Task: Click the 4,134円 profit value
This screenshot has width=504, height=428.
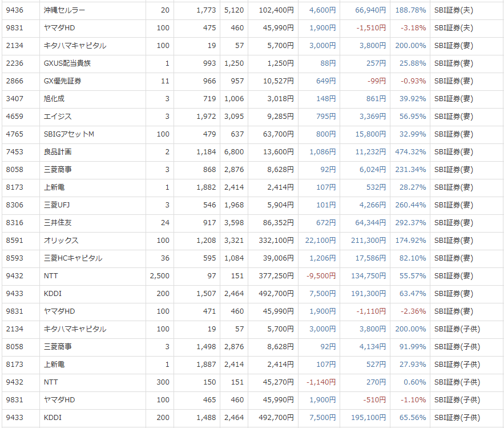Action: pos(373,347)
